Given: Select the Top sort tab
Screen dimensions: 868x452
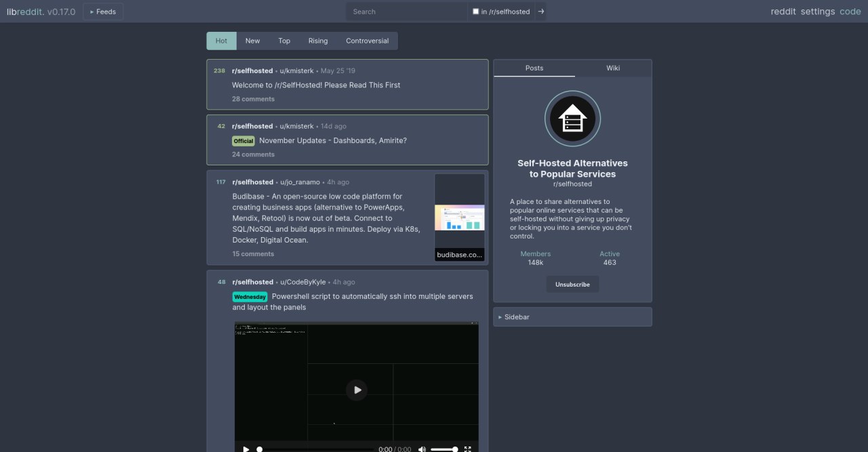Looking at the screenshot, I should [284, 41].
